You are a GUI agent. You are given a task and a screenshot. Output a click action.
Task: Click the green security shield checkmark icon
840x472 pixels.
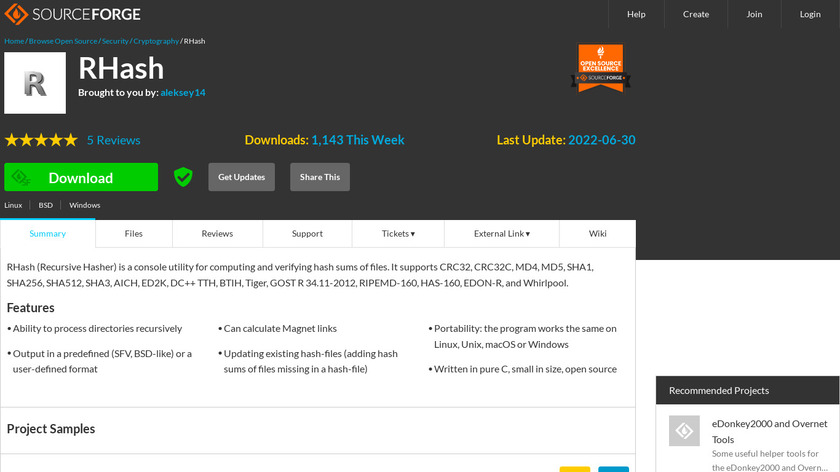click(183, 177)
